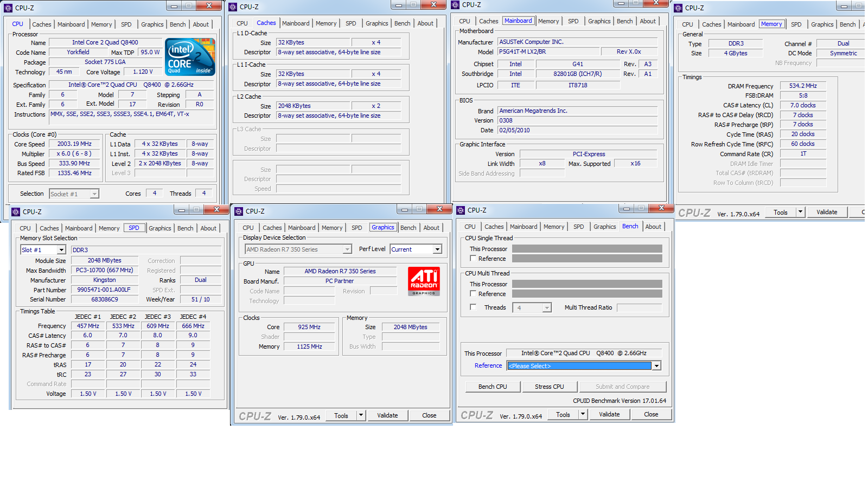Click the Board Manuf. PC Partner value
Viewport: 868px width, 488px height.
[x=340, y=281]
